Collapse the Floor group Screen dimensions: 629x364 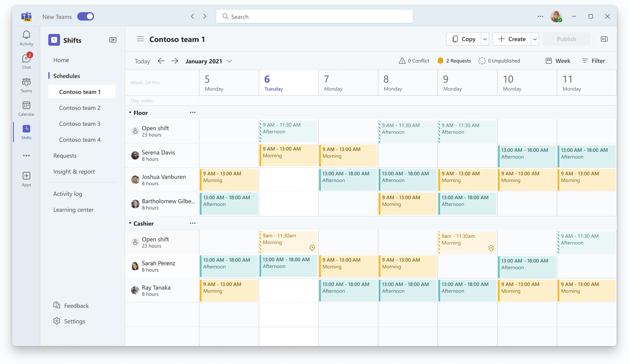130,113
